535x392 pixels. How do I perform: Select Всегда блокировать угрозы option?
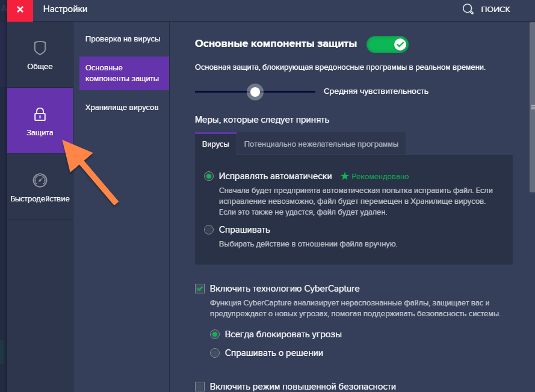(x=215, y=334)
